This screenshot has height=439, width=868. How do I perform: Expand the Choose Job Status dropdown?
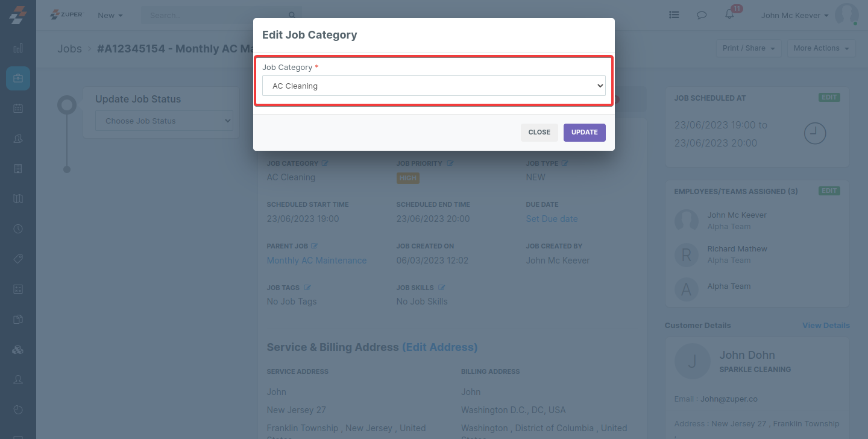164,121
